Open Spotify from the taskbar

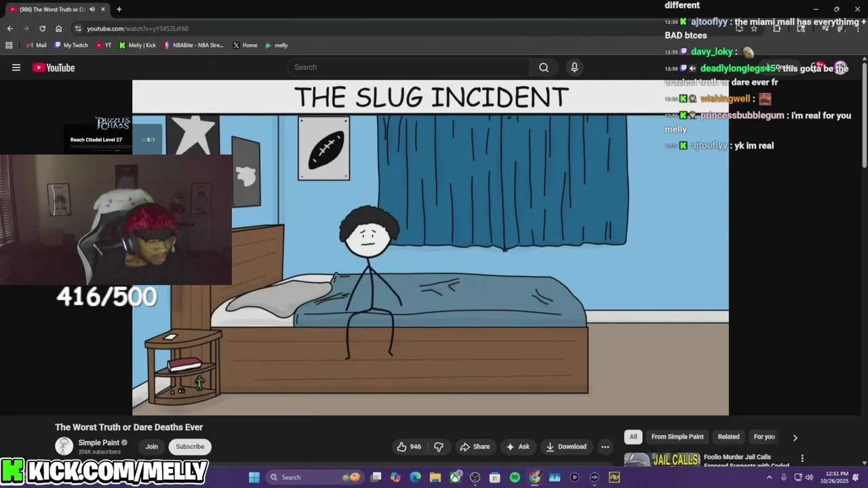click(x=515, y=477)
